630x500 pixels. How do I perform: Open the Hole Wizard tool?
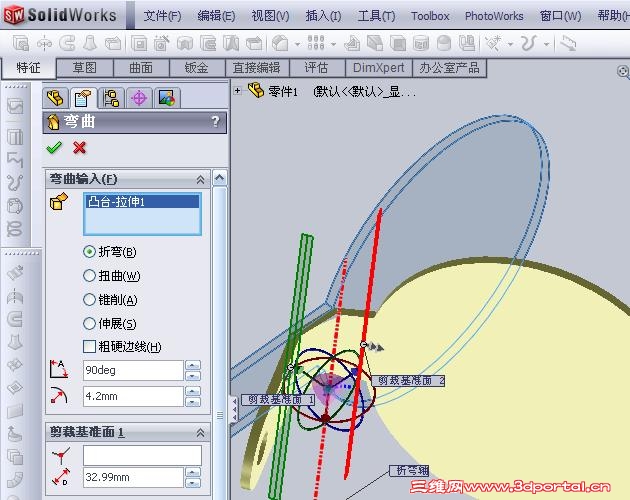tap(162, 43)
